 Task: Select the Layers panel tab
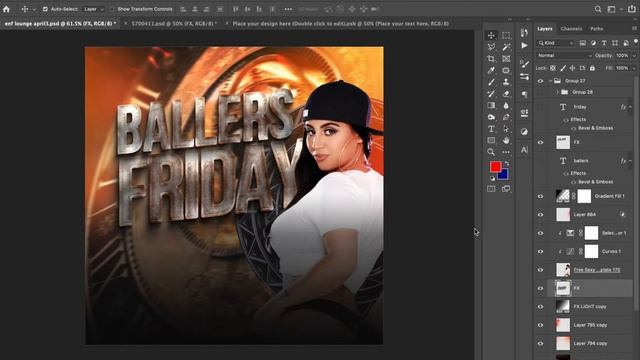(x=544, y=29)
